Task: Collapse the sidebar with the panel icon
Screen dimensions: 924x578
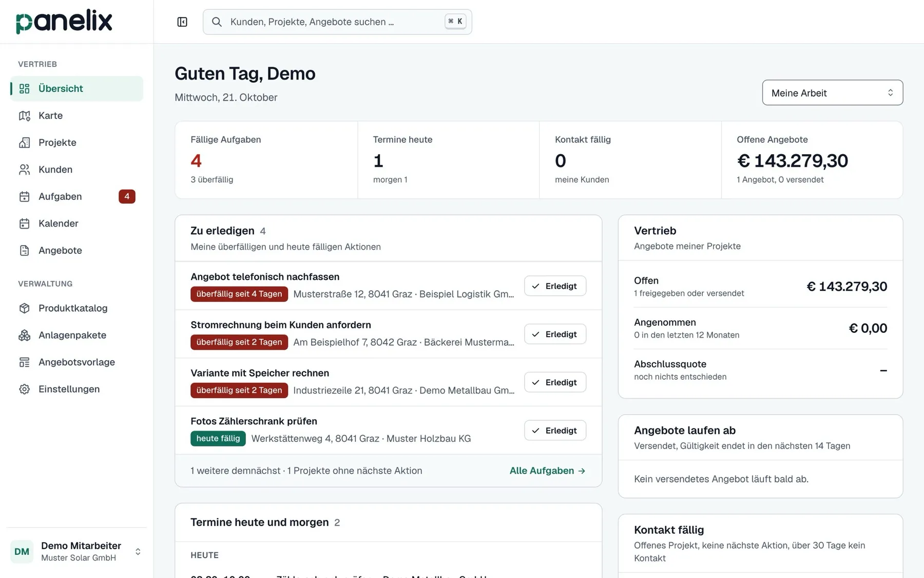Action: (x=182, y=22)
